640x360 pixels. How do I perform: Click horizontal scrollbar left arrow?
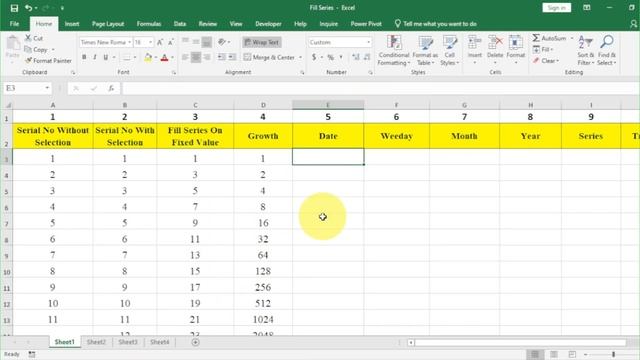point(411,342)
